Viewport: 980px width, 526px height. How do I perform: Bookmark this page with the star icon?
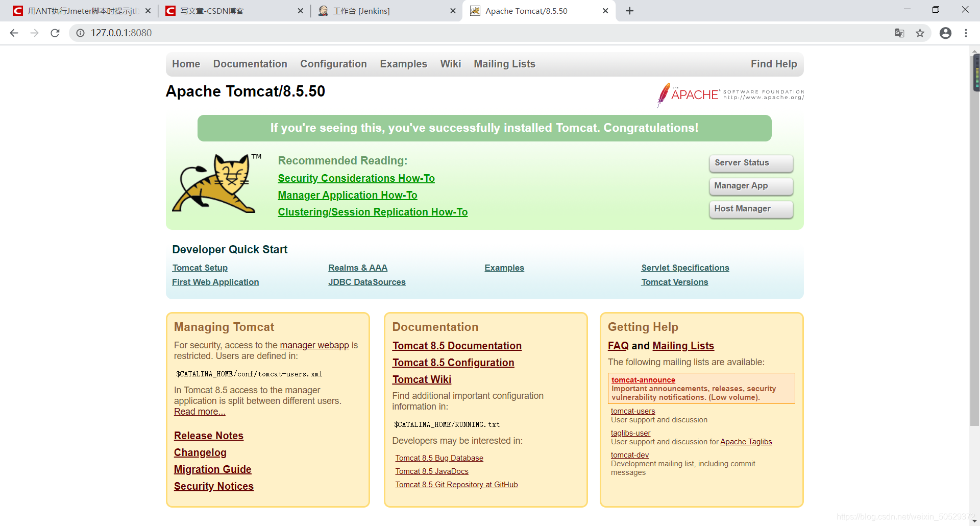(x=920, y=33)
